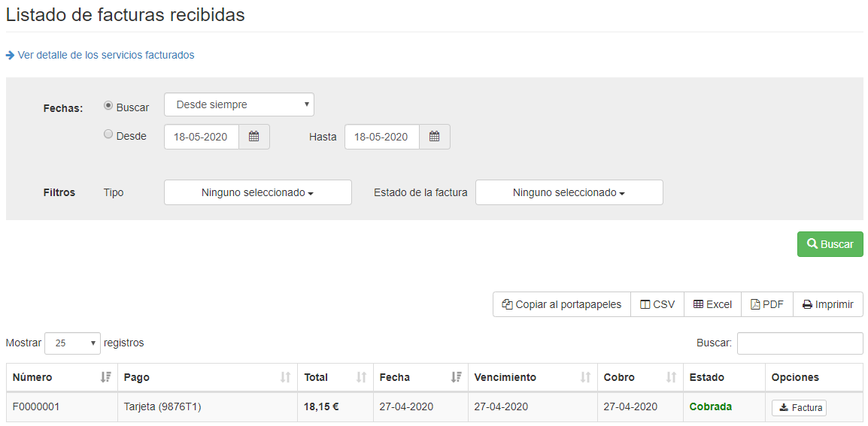Viewport: 868px width, 426px height.
Task: Select the Buscar radio option
Action: 108,106
